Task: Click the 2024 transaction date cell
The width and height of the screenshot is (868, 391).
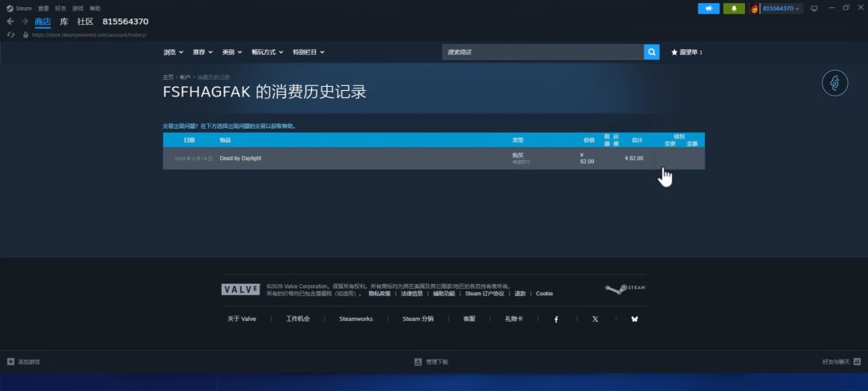Action: (194, 158)
